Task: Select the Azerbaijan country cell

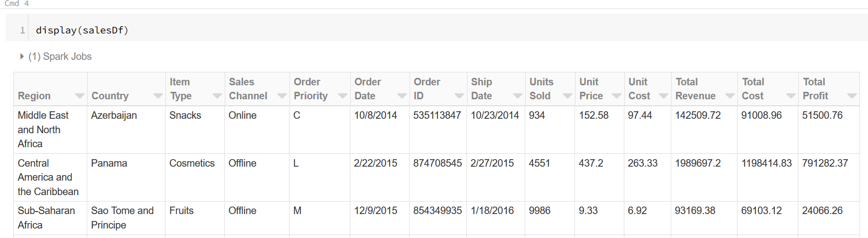Action: [114, 115]
